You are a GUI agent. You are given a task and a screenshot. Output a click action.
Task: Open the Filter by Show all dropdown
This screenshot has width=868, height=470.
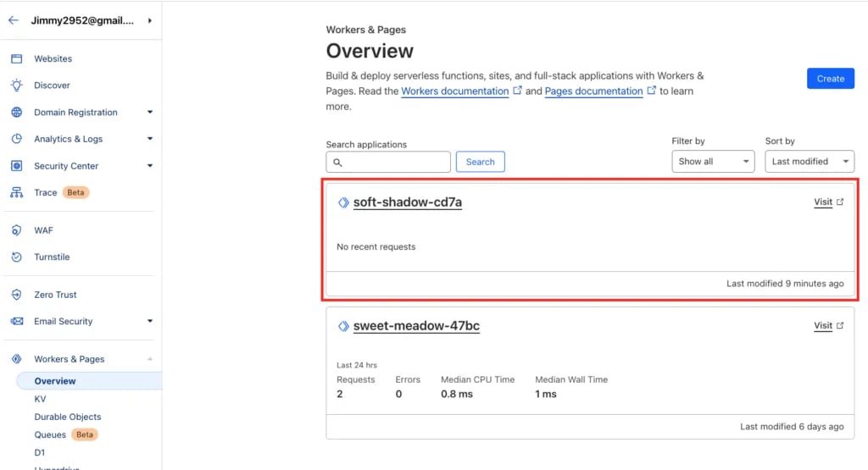coord(713,162)
